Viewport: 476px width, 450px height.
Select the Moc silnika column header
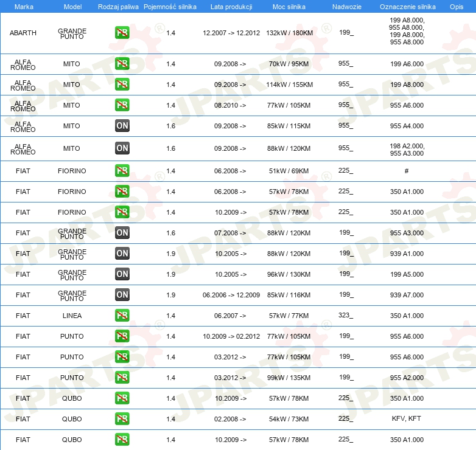pos(289,6)
